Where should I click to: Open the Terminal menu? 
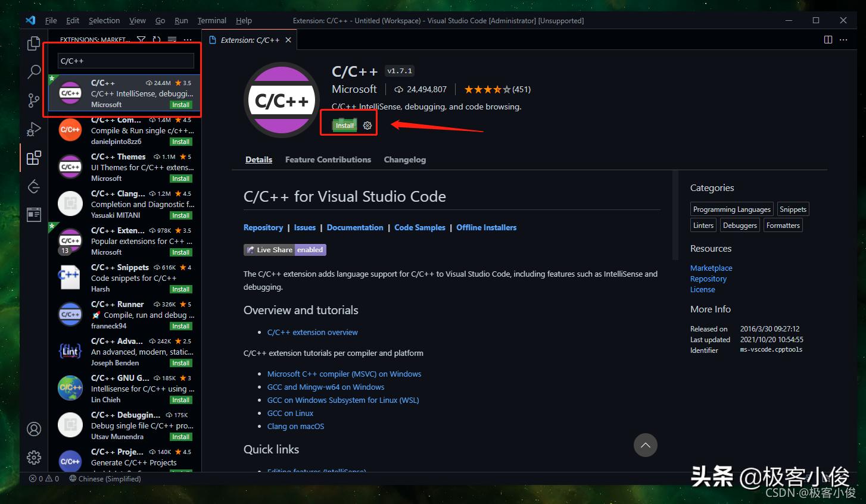pyautogui.click(x=212, y=20)
